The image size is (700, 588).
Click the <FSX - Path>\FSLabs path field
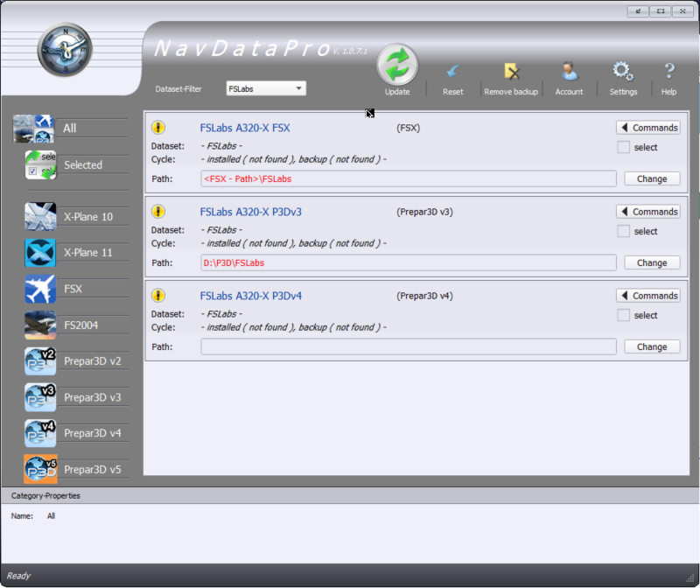pyautogui.click(x=409, y=178)
